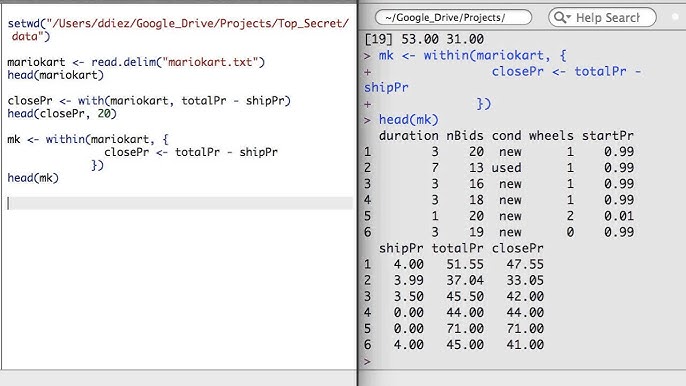Focus the Help Search text field
686x386 pixels.
point(608,18)
